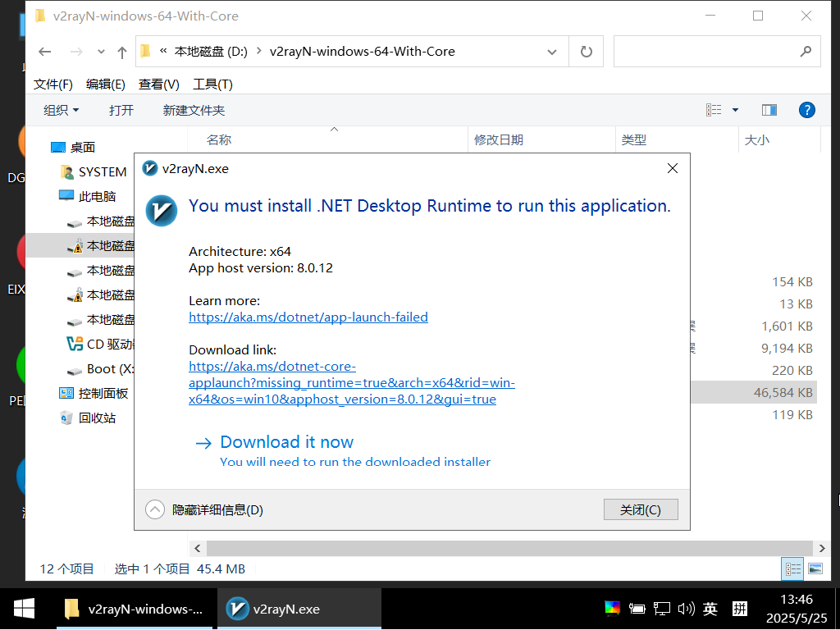
Task: Expand the 组织 dropdown
Action: [x=61, y=111]
